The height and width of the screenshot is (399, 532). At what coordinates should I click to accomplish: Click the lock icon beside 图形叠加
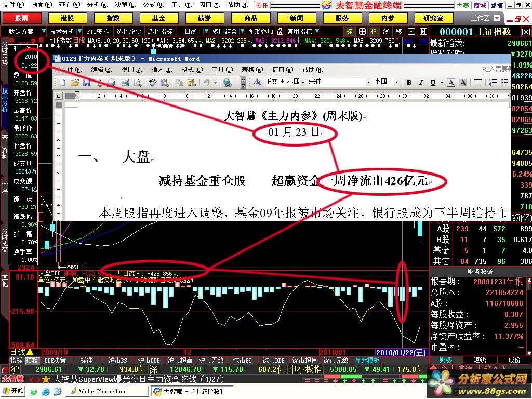[280, 32]
